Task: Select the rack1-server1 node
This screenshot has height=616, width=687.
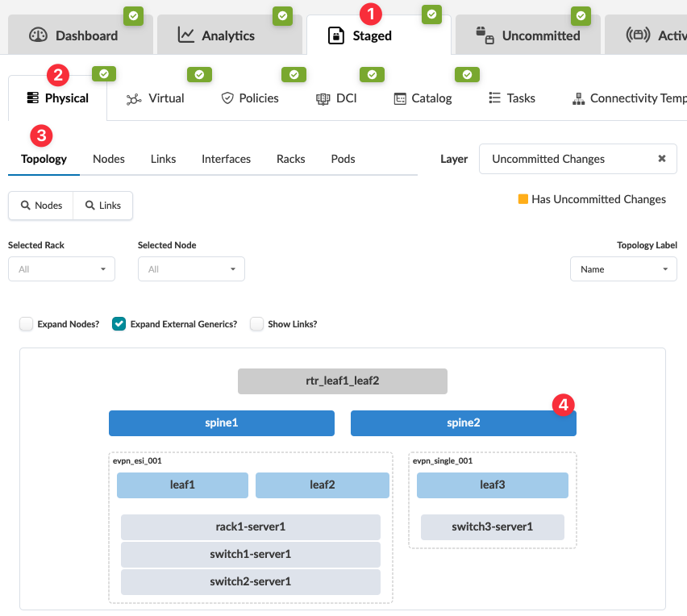Action: click(250, 527)
